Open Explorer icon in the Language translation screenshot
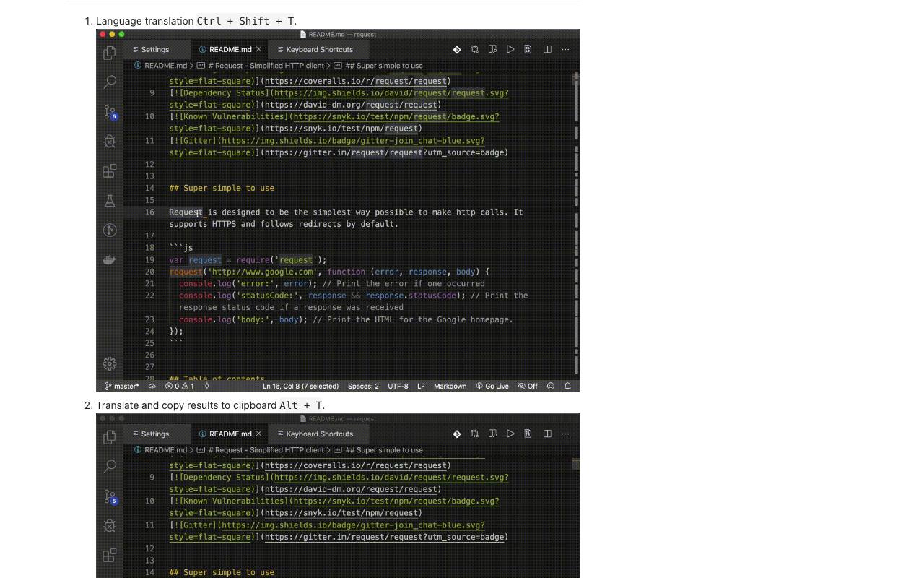 (x=110, y=52)
